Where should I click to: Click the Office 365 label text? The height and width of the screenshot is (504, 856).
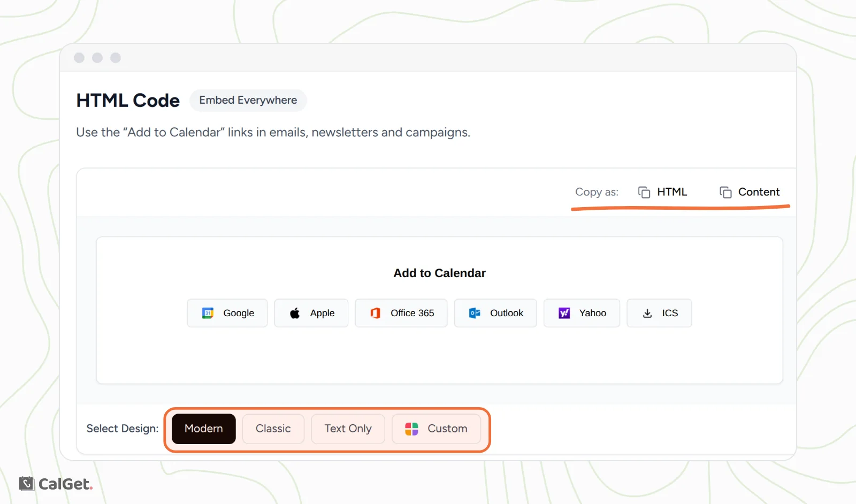[412, 313]
